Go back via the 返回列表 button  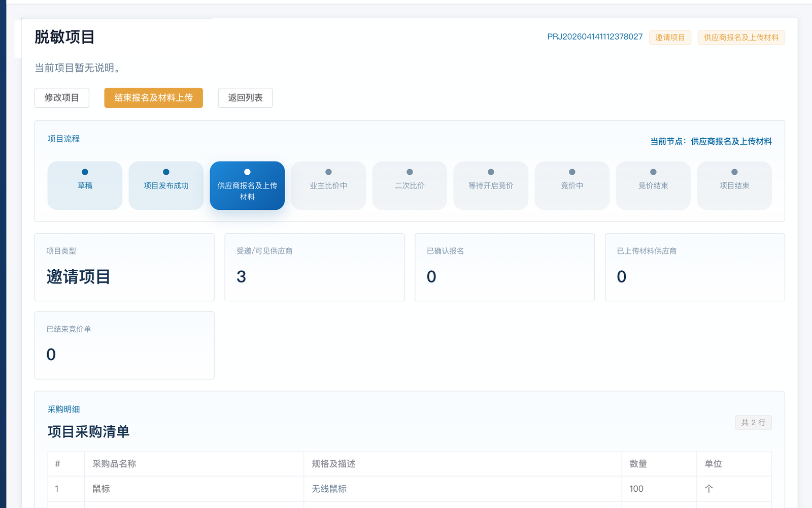coord(245,98)
